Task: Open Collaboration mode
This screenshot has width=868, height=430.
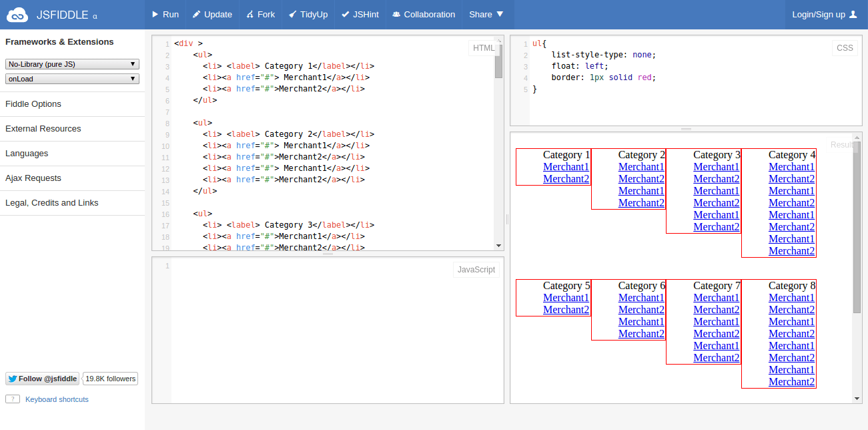Action: point(423,13)
